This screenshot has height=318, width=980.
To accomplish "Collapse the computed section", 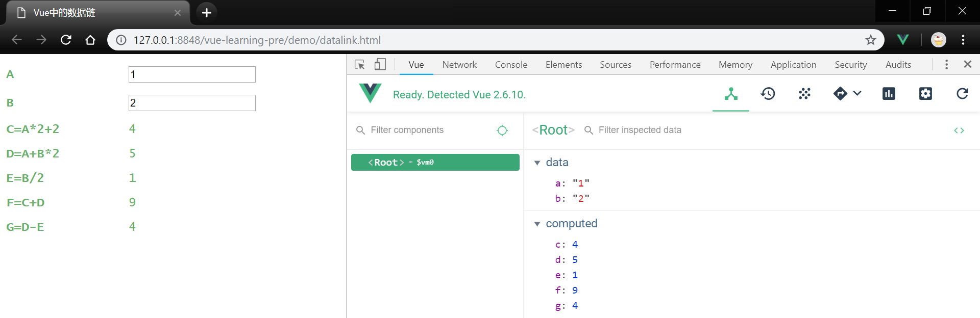I will tap(537, 224).
